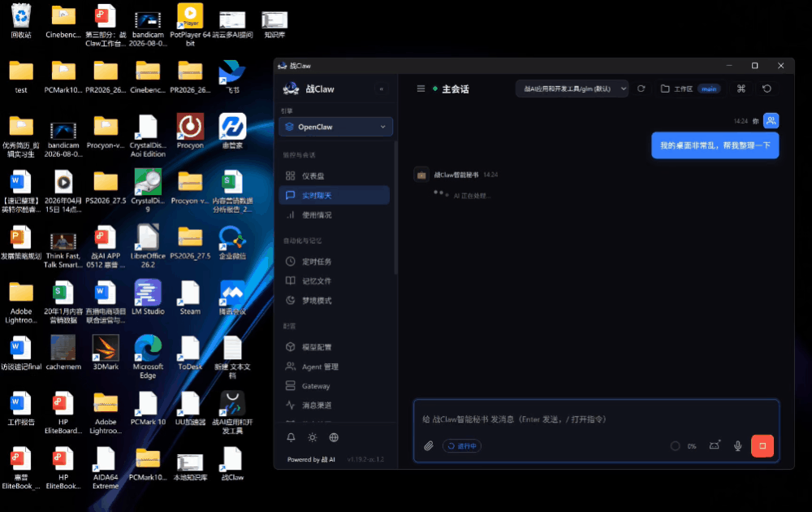Click the command (⌘) shortcut icon

(x=741, y=89)
